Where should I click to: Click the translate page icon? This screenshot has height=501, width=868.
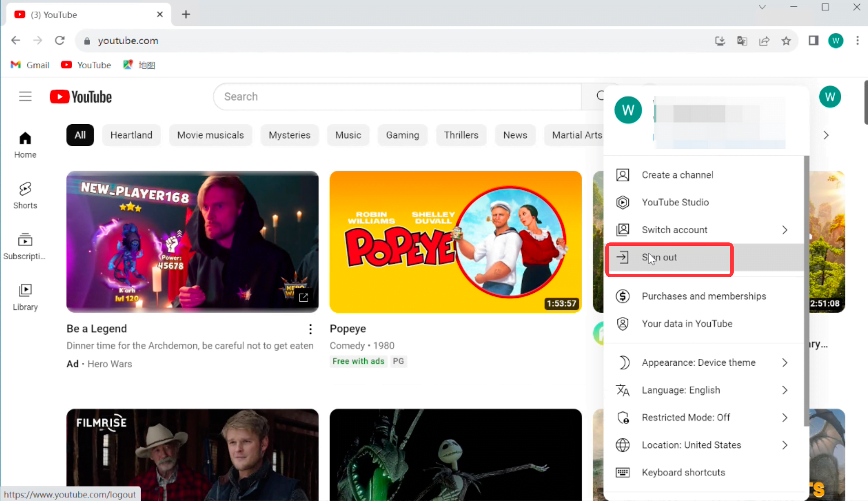click(x=742, y=41)
